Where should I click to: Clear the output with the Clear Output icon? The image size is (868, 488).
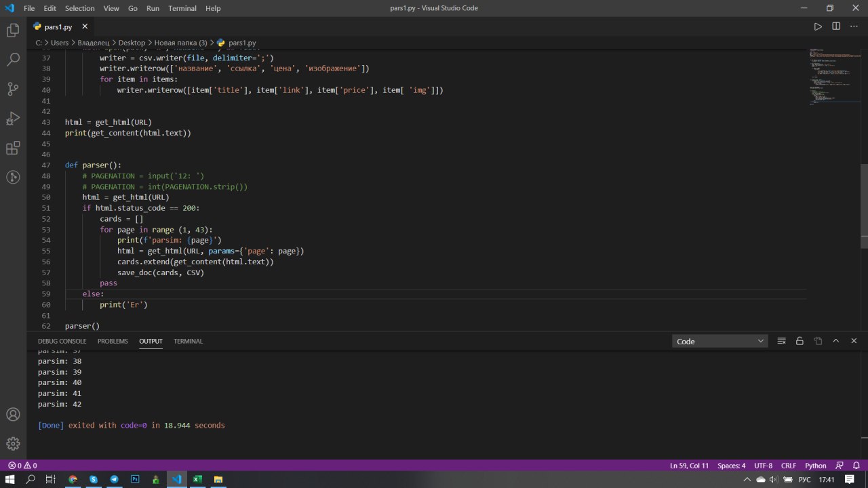click(781, 341)
